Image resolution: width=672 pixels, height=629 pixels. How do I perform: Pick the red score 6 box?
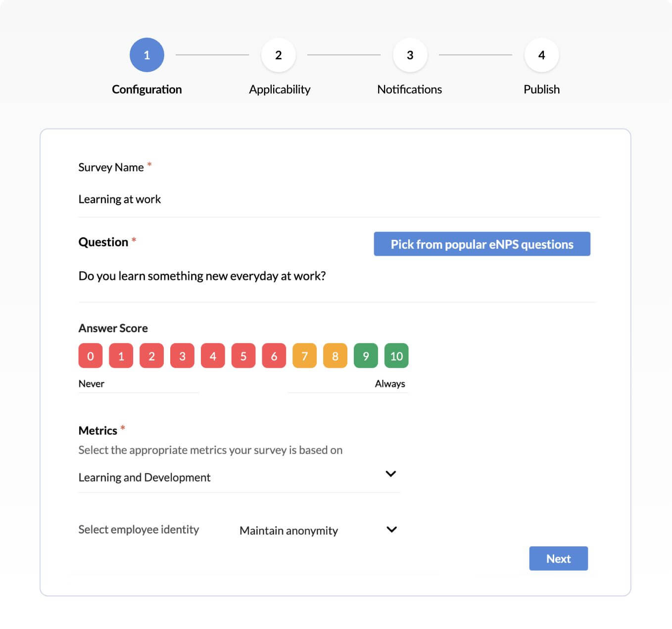coord(274,356)
